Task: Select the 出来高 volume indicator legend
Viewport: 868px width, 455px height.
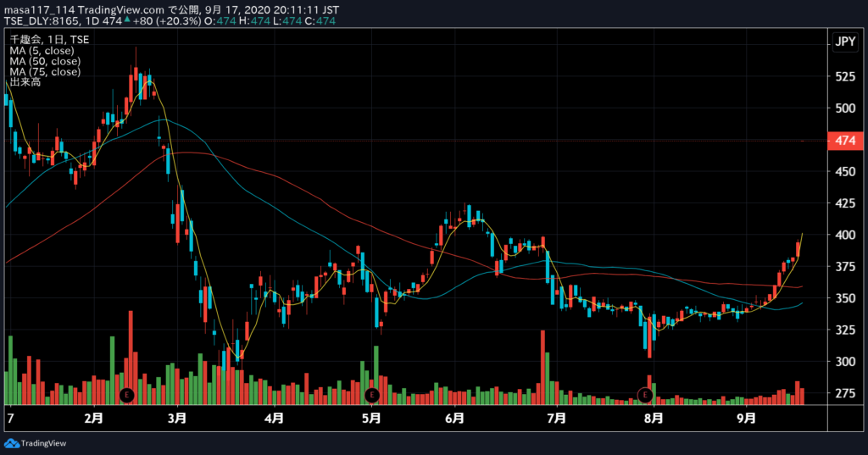Action: pyautogui.click(x=25, y=82)
